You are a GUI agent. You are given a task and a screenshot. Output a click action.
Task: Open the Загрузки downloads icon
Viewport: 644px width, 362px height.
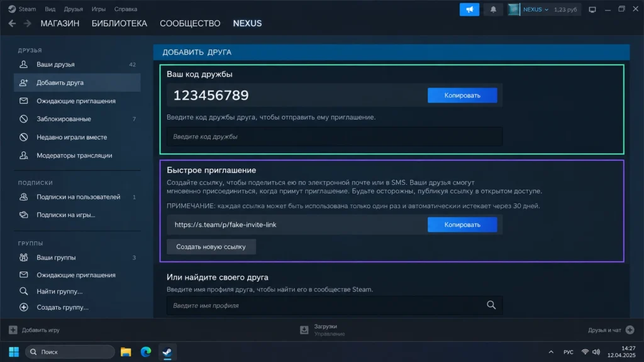tap(304, 330)
